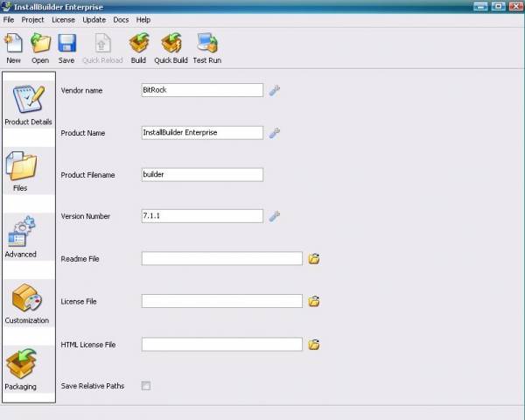Screen dimensions: 525x420
Task: Maximize the InstallBuilder window
Action: click(498, 6)
